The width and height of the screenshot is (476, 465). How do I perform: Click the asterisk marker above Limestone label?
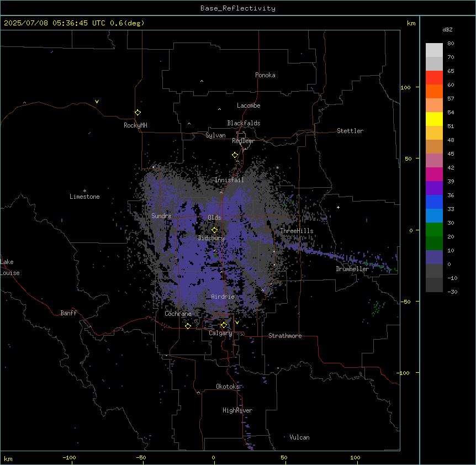coord(84,191)
